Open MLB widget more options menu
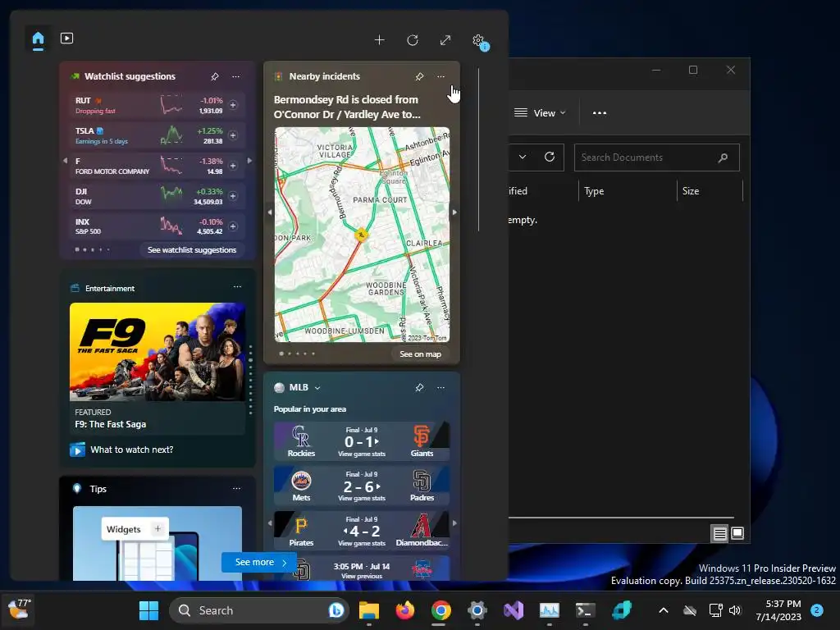This screenshot has height=630, width=840. coord(441,387)
